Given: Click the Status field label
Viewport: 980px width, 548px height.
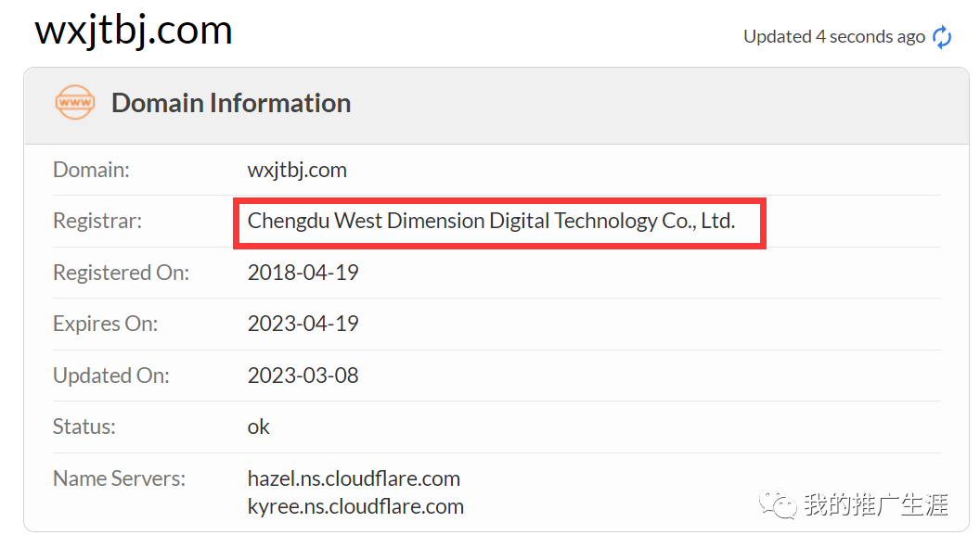Looking at the screenshot, I should point(84,427).
